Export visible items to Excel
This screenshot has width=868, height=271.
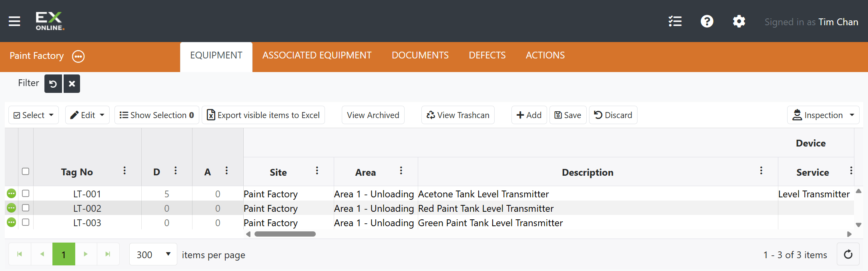(263, 115)
